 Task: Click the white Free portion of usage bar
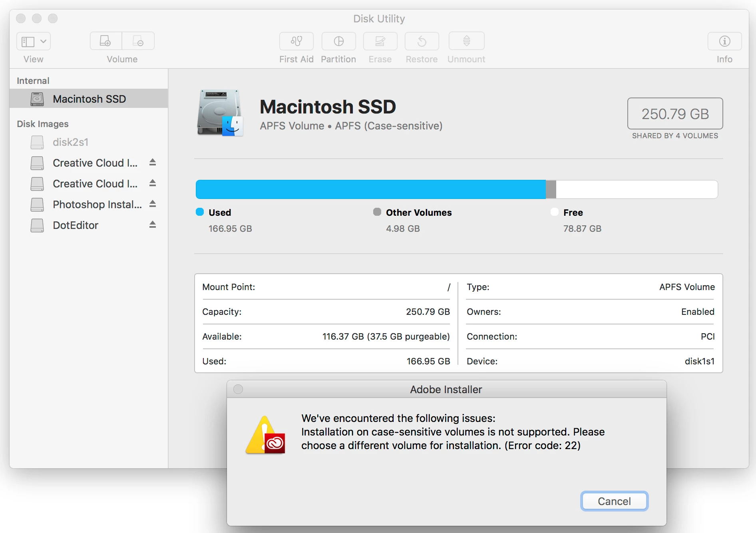637,189
